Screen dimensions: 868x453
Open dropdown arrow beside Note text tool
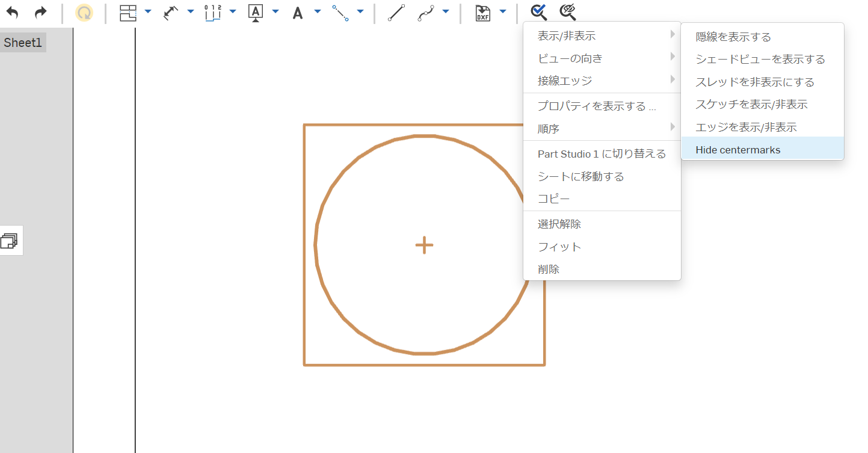pyautogui.click(x=318, y=11)
